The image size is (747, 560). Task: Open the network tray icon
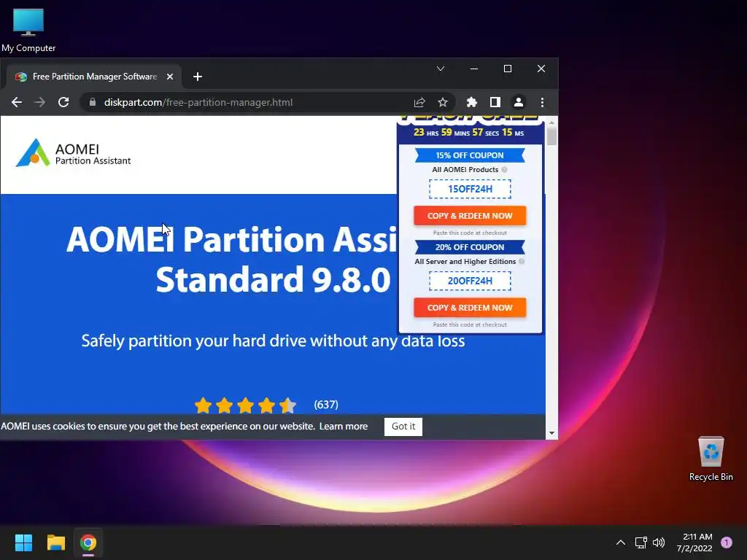coord(640,542)
